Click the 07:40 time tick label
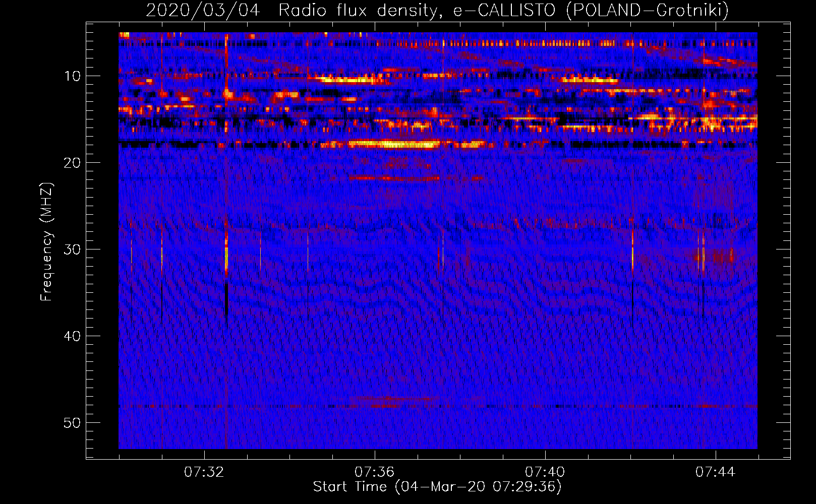The image size is (816, 504). coord(545,472)
